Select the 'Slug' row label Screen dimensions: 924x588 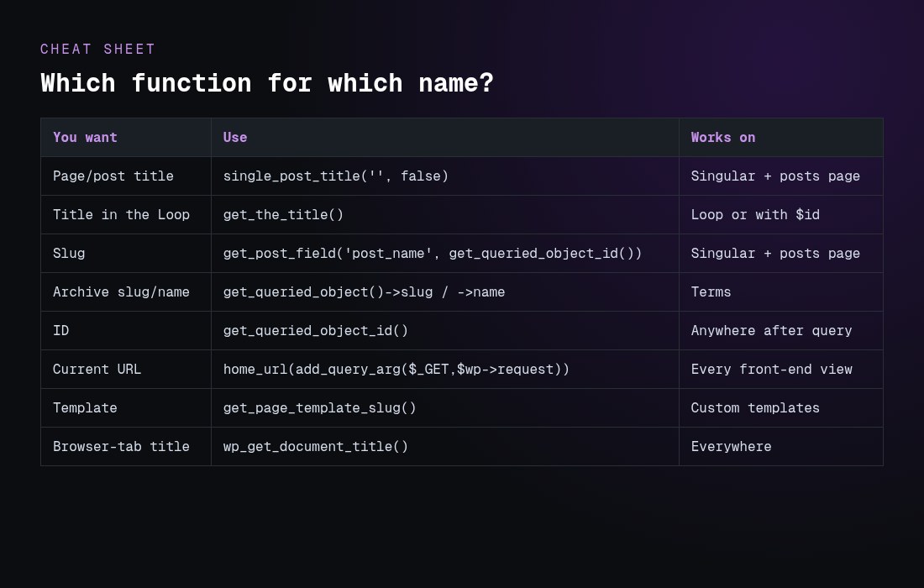click(125, 254)
